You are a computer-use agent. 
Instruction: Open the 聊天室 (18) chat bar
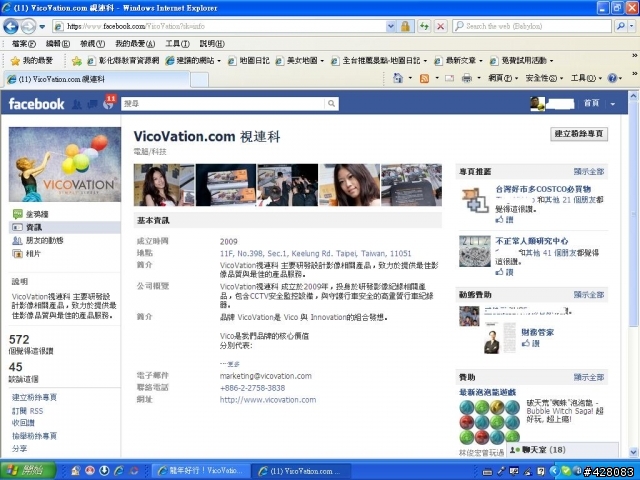562,450
